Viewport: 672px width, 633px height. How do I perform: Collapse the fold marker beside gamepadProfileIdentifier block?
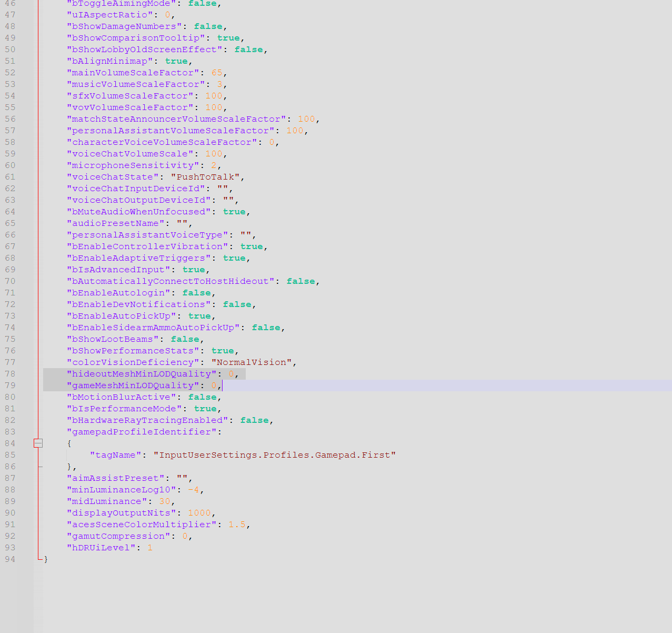[x=38, y=443]
